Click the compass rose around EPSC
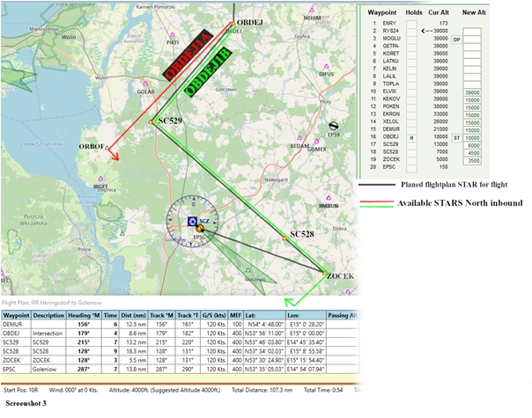Image resolution: width=532 pixels, height=418 pixels. point(192,222)
